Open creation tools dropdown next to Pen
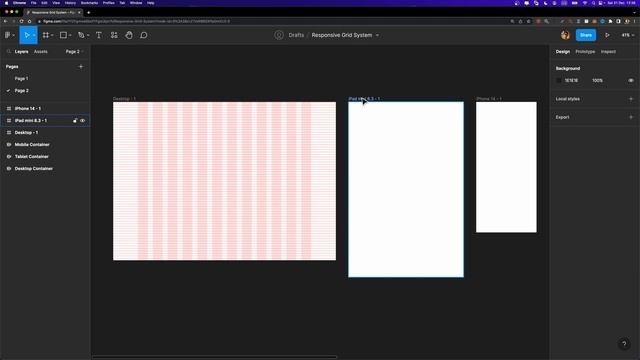 click(x=88, y=36)
